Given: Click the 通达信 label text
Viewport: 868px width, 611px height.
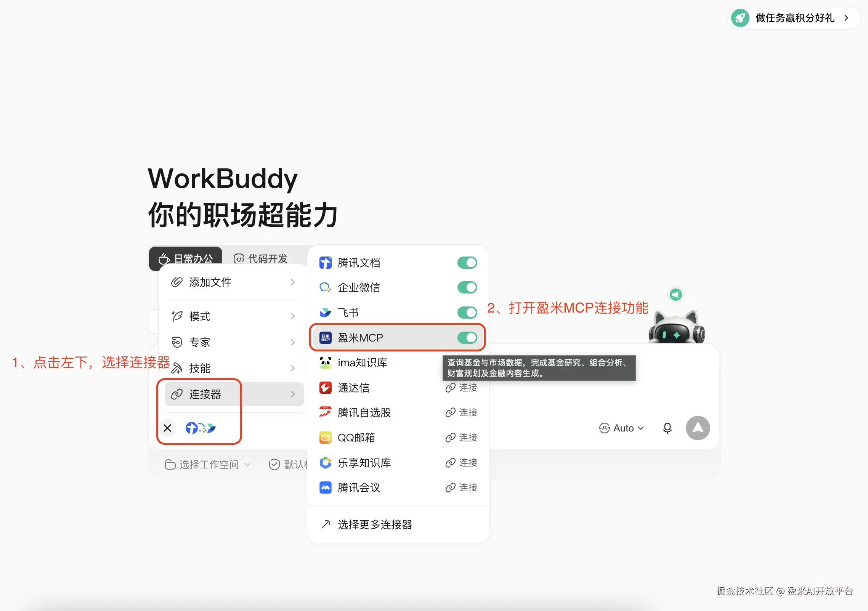Looking at the screenshot, I should tap(353, 388).
